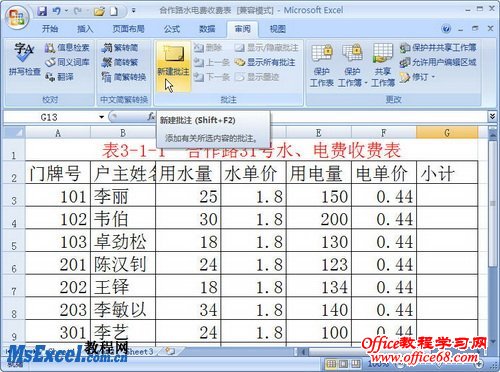Run the 拼写检查 spell check

pyautogui.click(x=25, y=59)
